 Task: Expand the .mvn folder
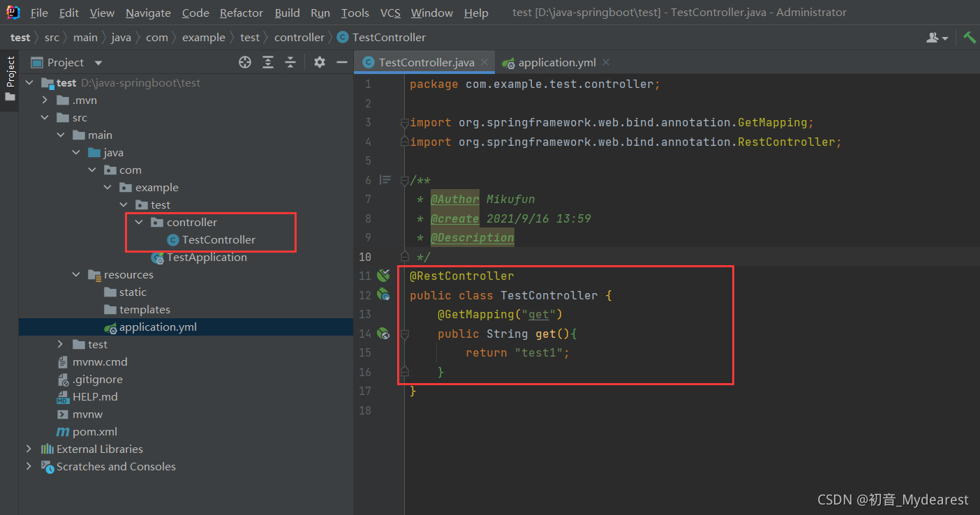click(45, 100)
